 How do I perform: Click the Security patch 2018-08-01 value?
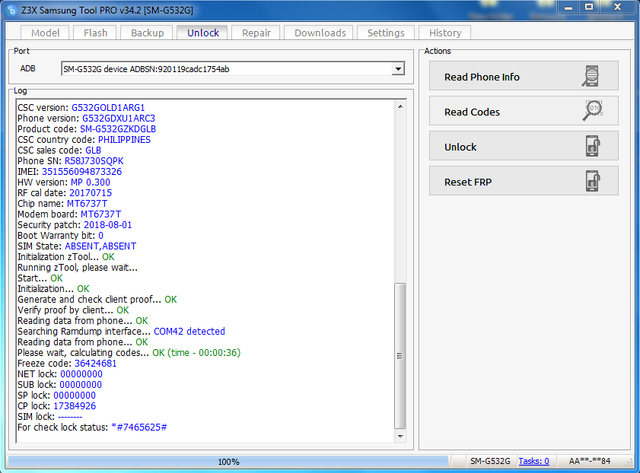[108, 225]
